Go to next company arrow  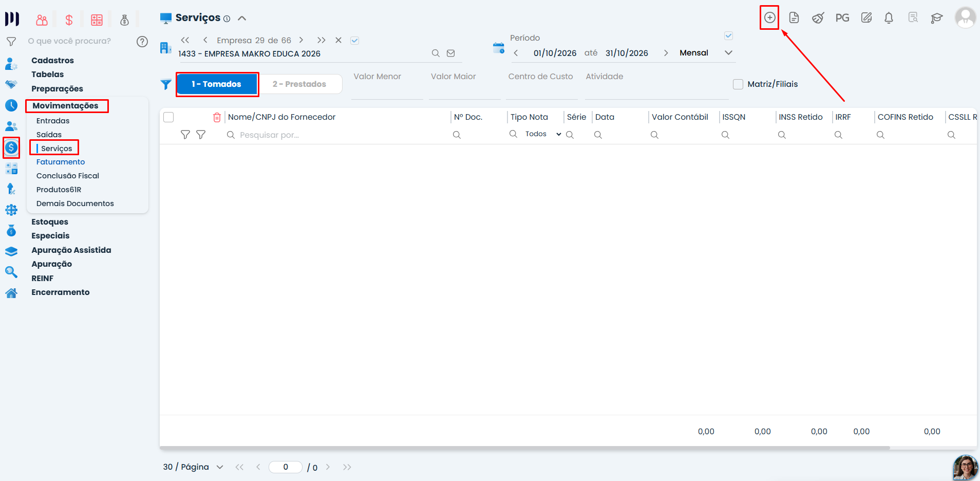tap(301, 40)
